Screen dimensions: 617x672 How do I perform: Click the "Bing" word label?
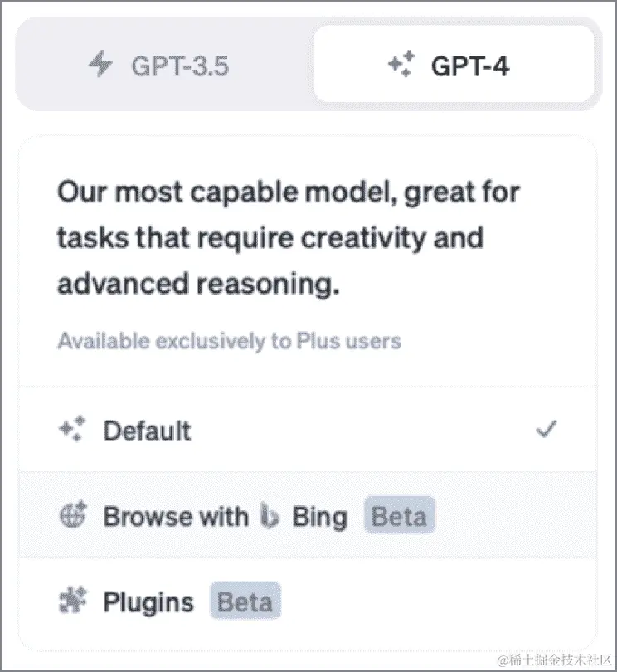pyautogui.click(x=319, y=517)
